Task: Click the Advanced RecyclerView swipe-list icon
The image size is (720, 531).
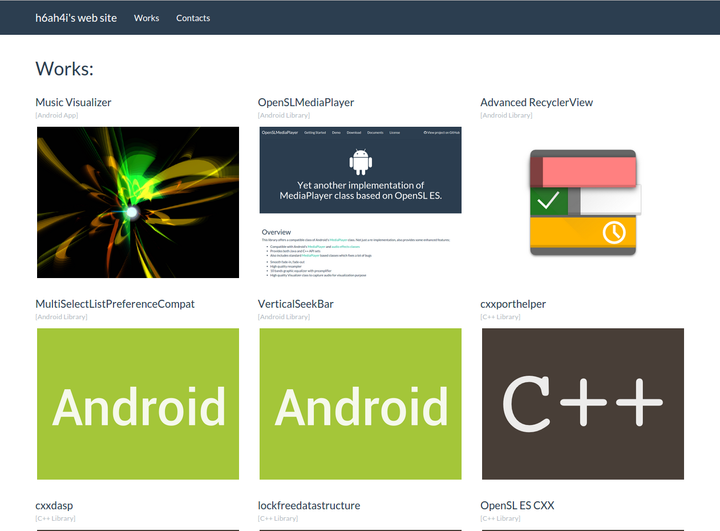Action: point(583,202)
